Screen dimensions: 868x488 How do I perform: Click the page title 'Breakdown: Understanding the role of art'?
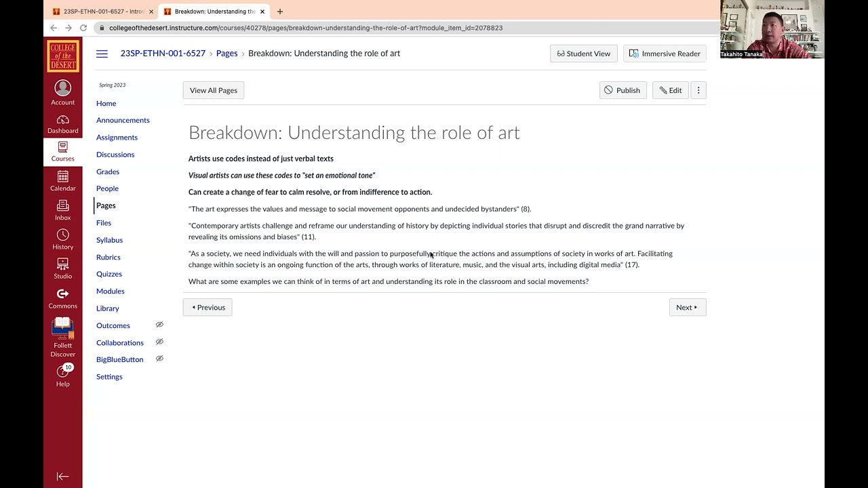(354, 132)
